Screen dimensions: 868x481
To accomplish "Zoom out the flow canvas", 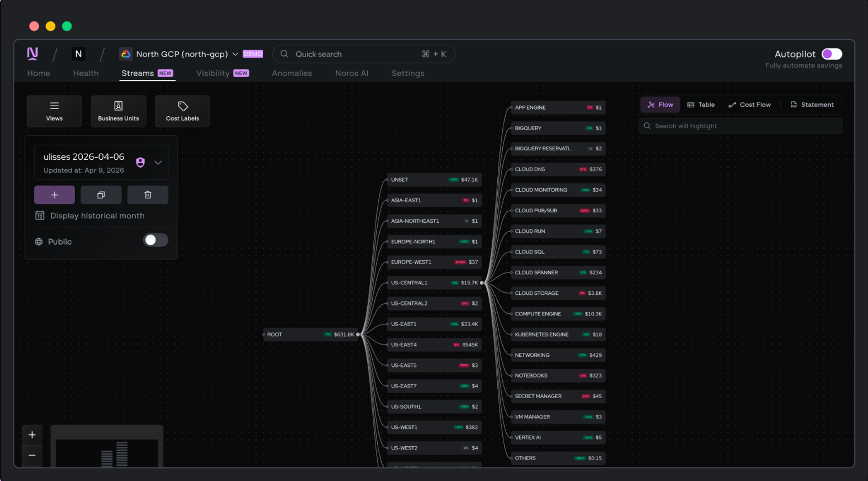I will click(32, 455).
